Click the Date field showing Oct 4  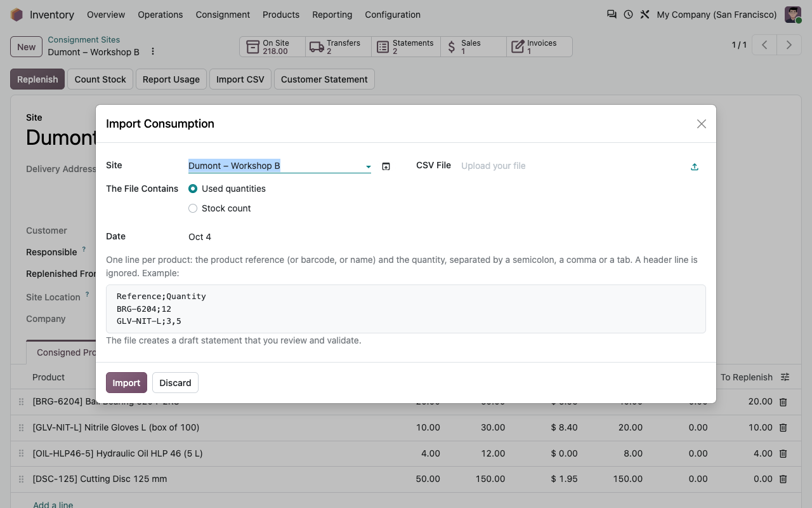coord(280,237)
